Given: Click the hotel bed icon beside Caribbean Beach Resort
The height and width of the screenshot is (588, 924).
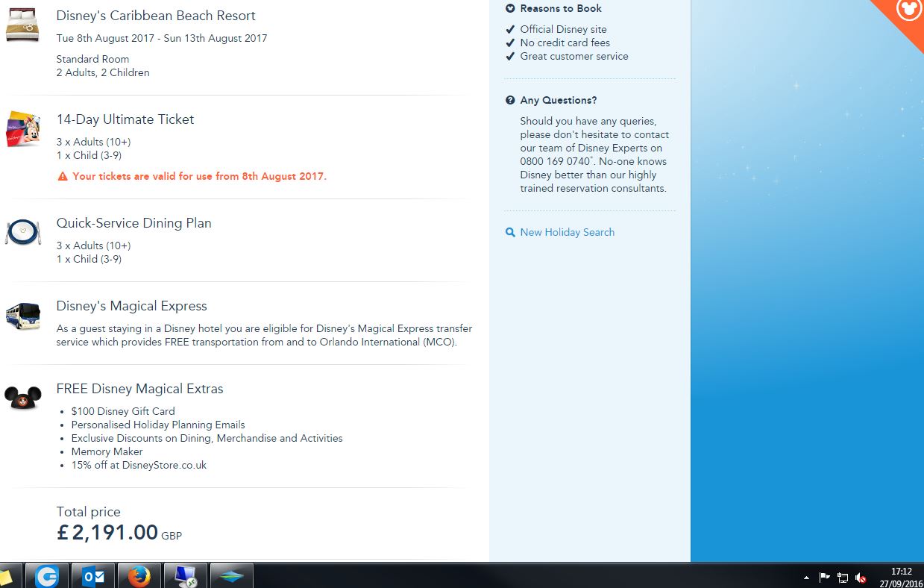Looking at the screenshot, I should coord(22,25).
